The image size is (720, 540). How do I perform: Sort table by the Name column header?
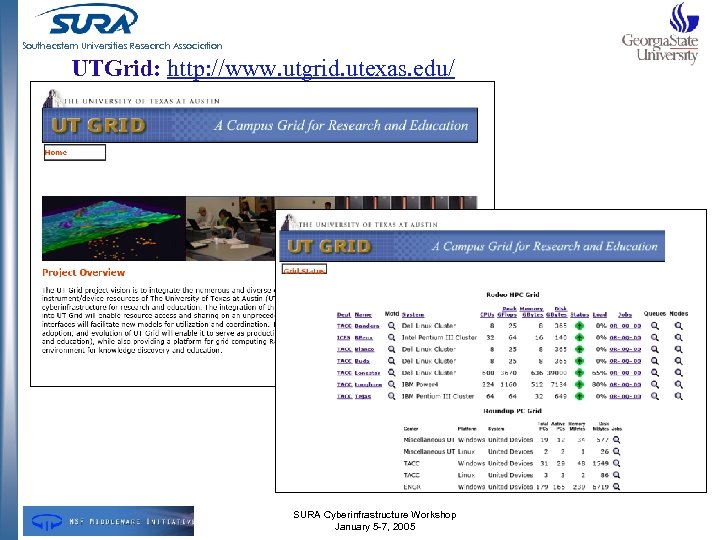[x=363, y=315]
